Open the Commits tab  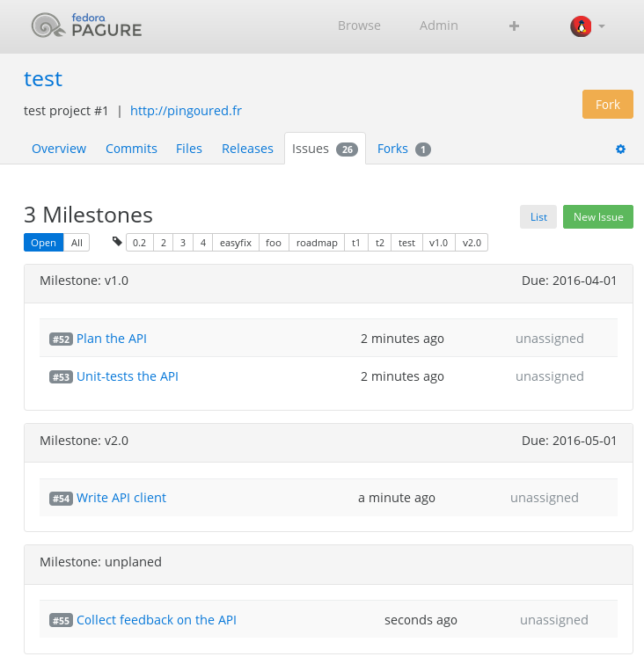[x=131, y=149]
